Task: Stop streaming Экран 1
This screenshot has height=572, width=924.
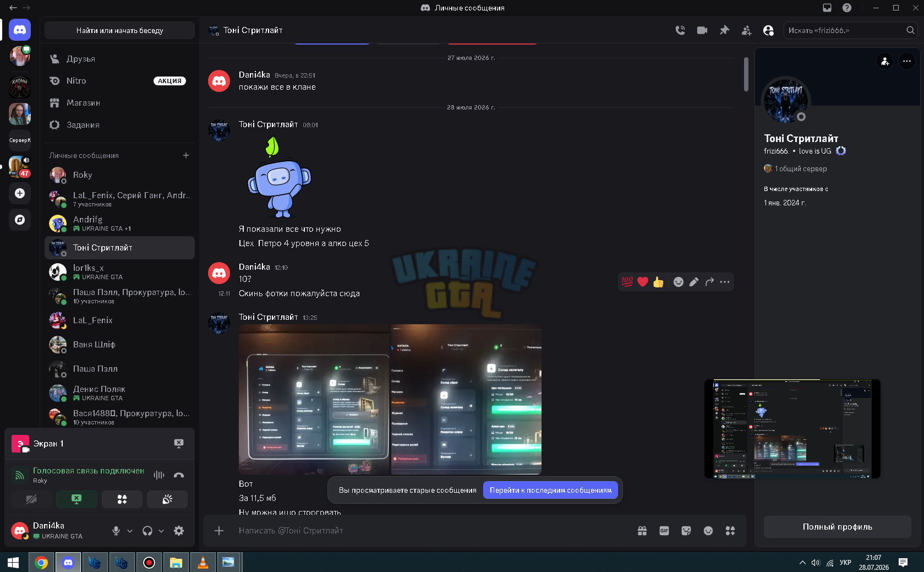Action: pos(179,443)
